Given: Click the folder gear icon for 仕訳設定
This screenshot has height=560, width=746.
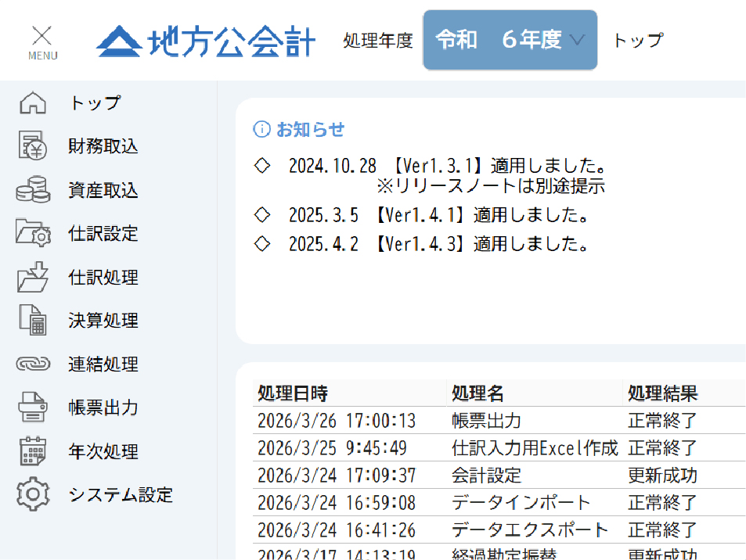Looking at the screenshot, I should click(x=33, y=233).
